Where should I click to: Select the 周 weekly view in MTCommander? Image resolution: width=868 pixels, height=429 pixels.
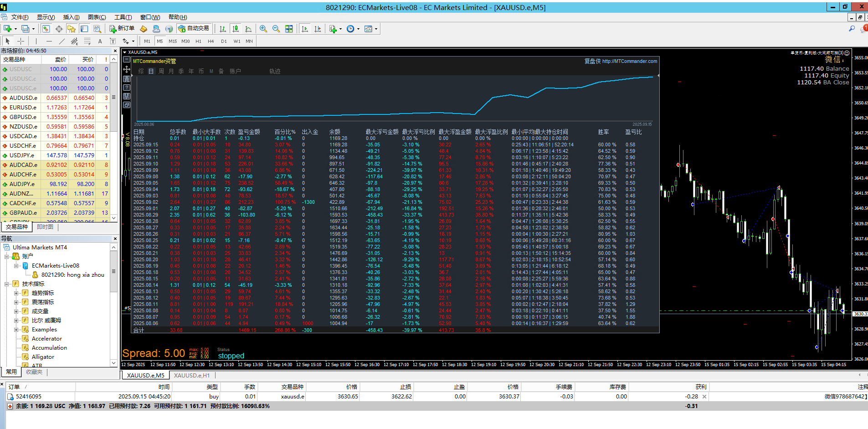click(x=161, y=71)
